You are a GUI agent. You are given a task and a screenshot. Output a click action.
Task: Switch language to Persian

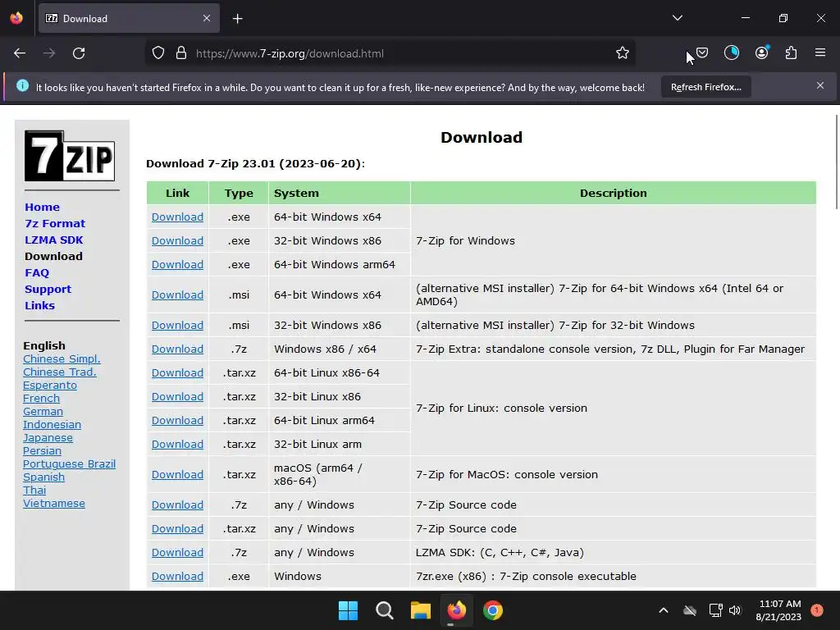pos(43,450)
